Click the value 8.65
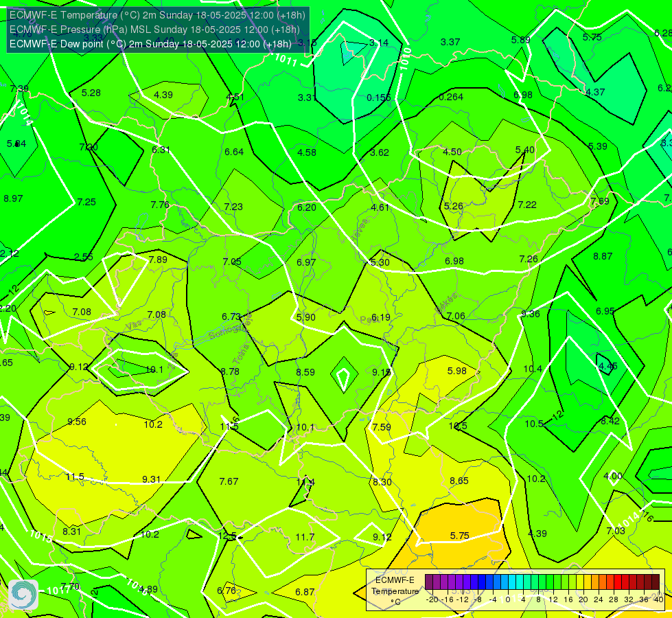The height and width of the screenshot is (618, 672). point(459,481)
